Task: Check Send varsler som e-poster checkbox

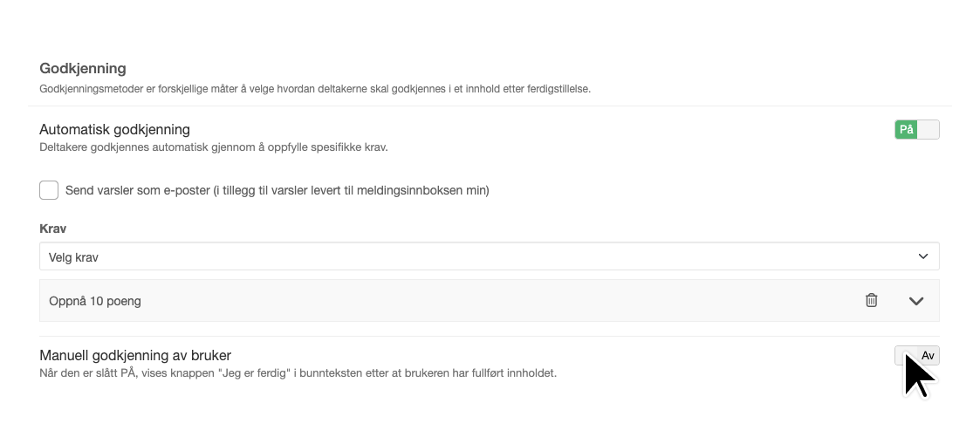Action: click(x=49, y=190)
